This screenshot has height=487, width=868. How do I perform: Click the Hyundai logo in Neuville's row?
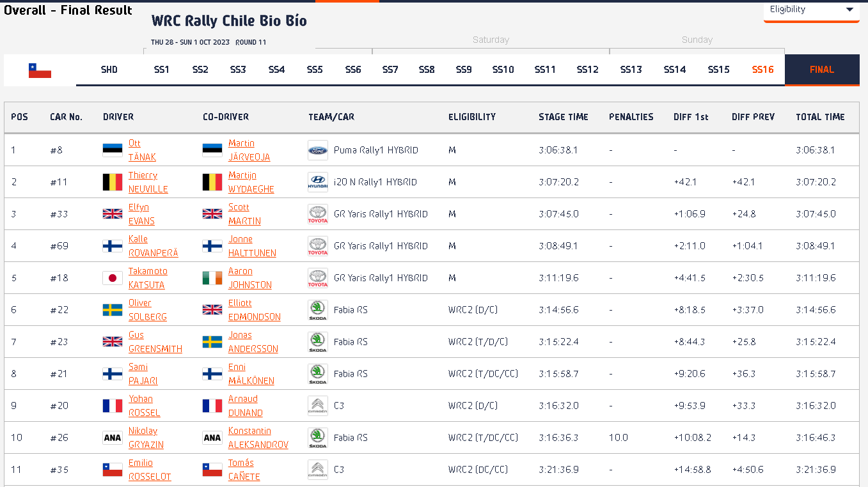[x=318, y=182]
